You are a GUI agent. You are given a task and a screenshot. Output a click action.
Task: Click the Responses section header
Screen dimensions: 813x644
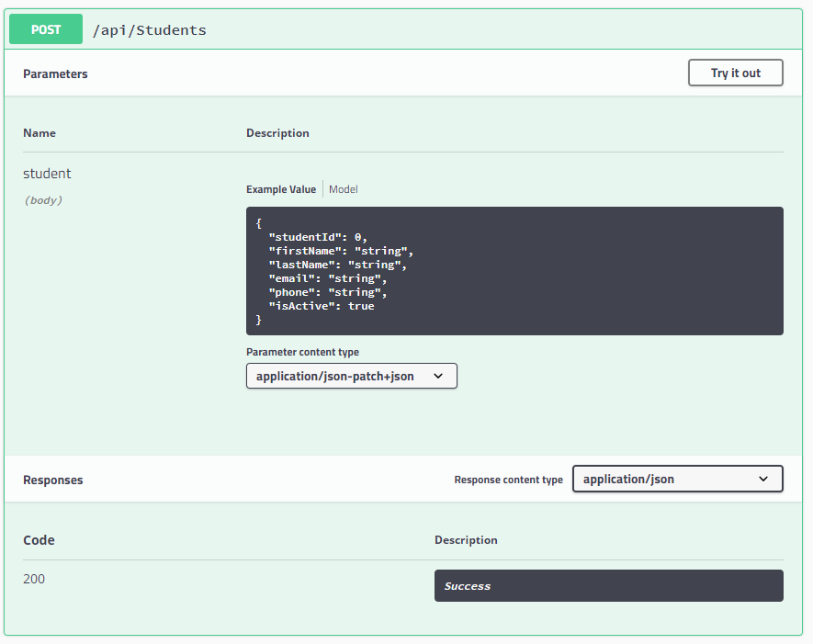[x=52, y=479]
